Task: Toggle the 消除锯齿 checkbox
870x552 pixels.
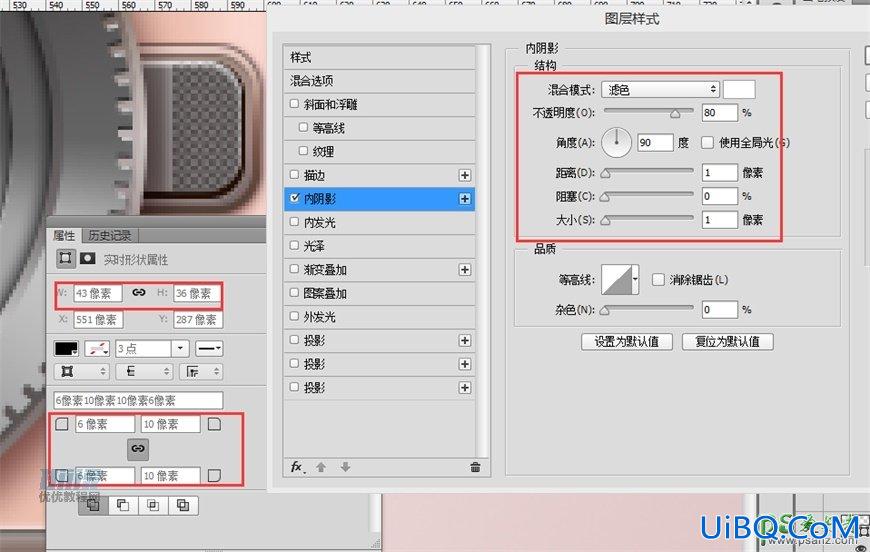Action: click(x=658, y=280)
